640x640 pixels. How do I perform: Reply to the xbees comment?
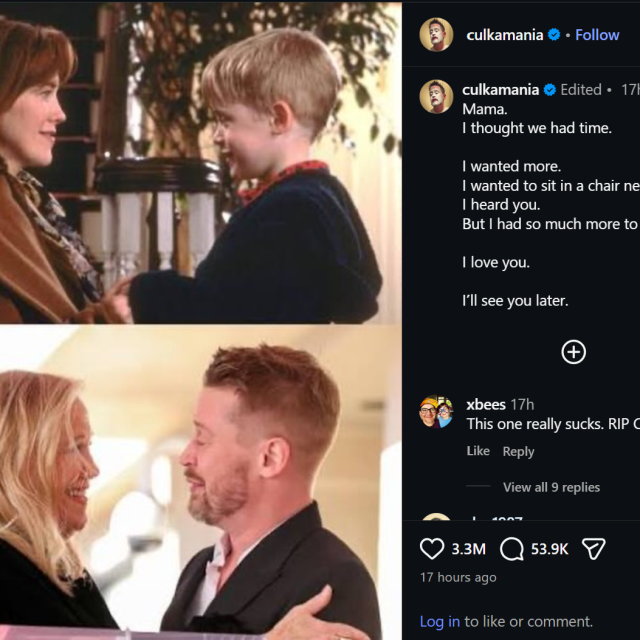(x=518, y=451)
